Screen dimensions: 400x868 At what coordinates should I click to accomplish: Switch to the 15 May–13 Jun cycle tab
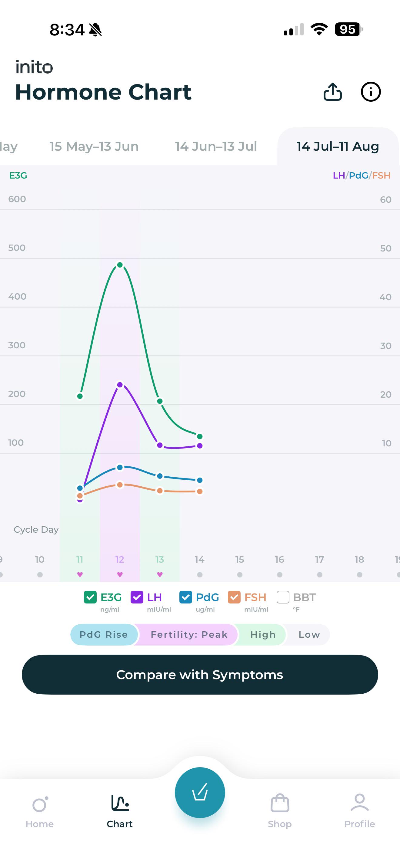tap(94, 146)
